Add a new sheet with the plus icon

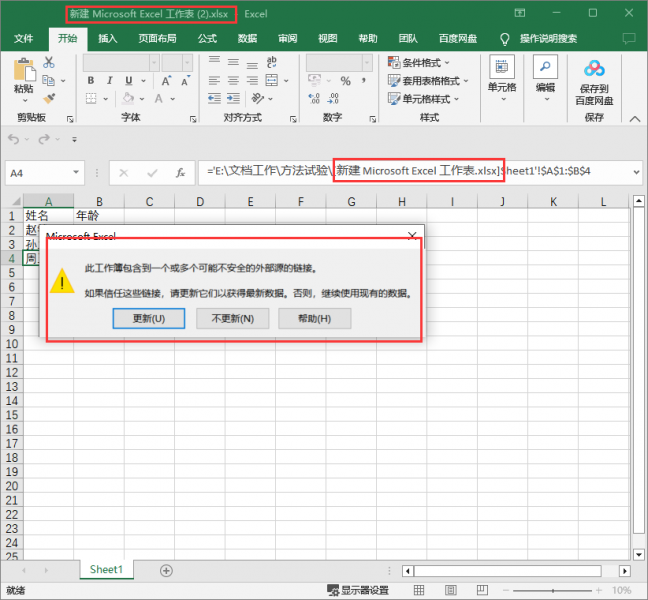[166, 571]
